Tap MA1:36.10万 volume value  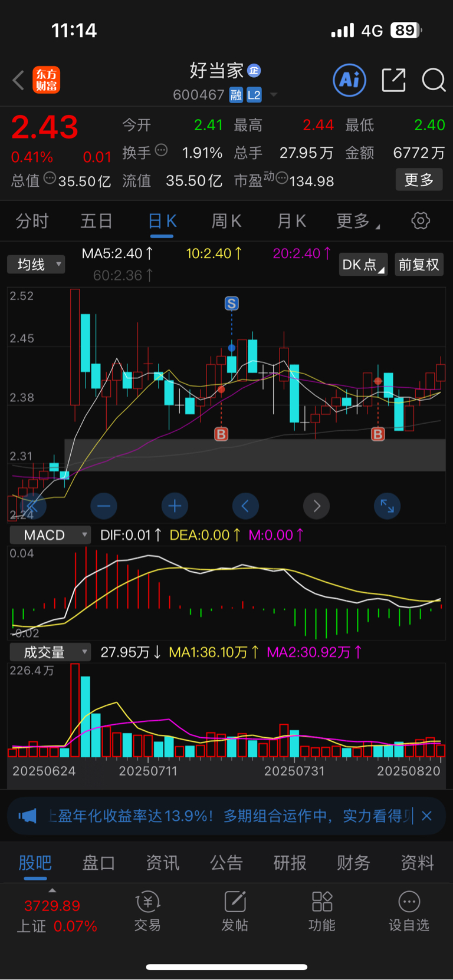pyautogui.click(x=214, y=652)
